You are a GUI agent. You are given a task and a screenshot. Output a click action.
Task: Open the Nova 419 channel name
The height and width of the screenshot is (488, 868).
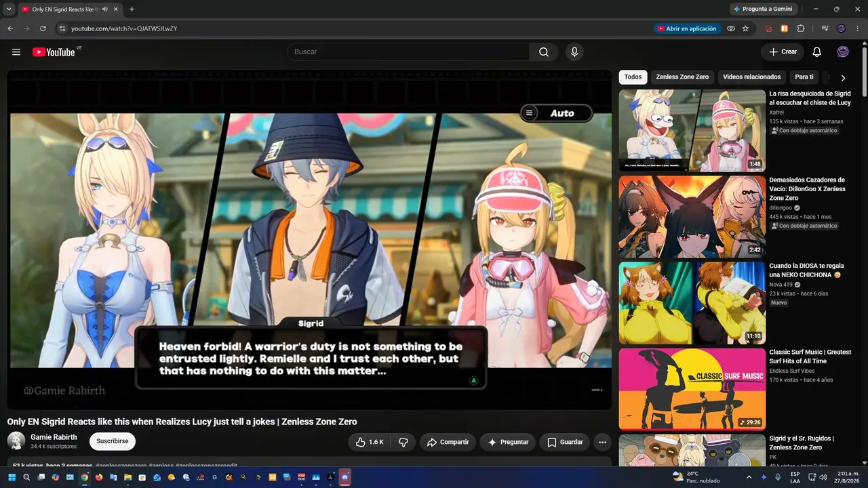pos(781,285)
